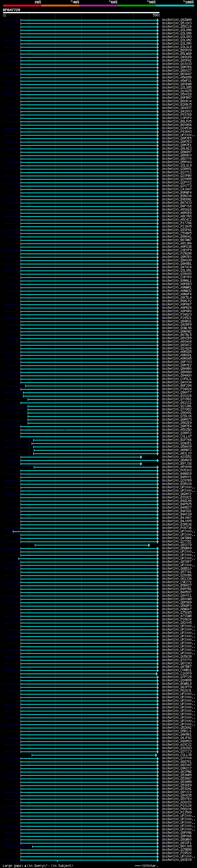Select the UniRef100_P43643 label
Screen dimensions: 197x868
(x=177, y=132)
